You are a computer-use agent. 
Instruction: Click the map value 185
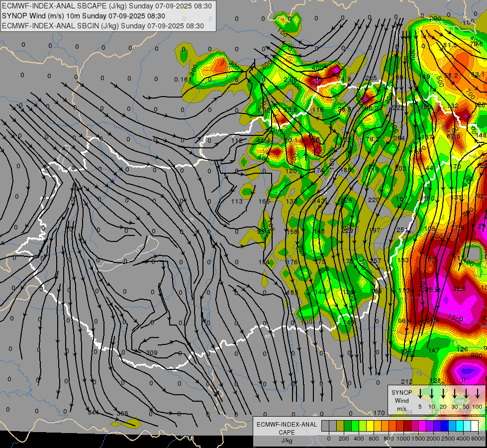292,292
